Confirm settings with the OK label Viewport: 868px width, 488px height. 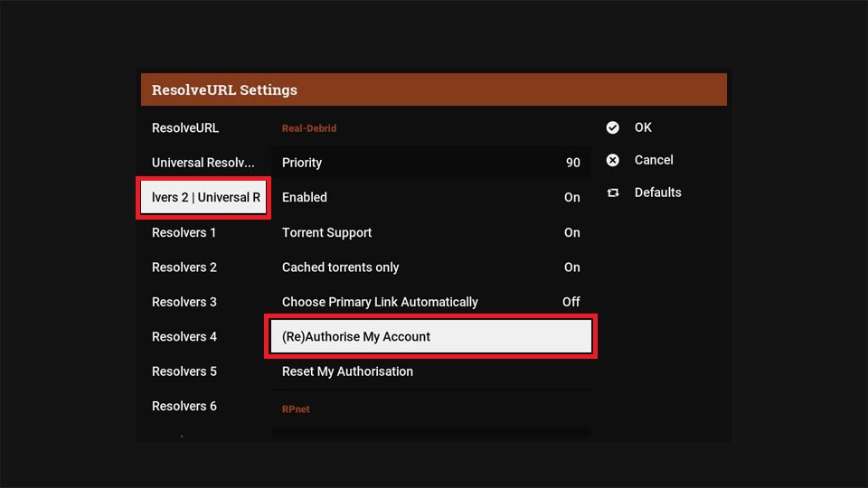[643, 127]
